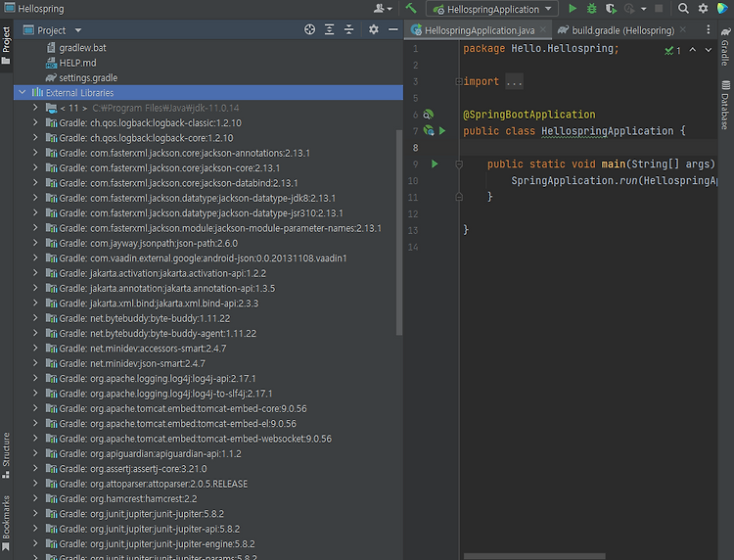This screenshot has width=734, height=560.
Task: Click the JetBrains Toolbox colorful icon
Action: tap(722, 9)
